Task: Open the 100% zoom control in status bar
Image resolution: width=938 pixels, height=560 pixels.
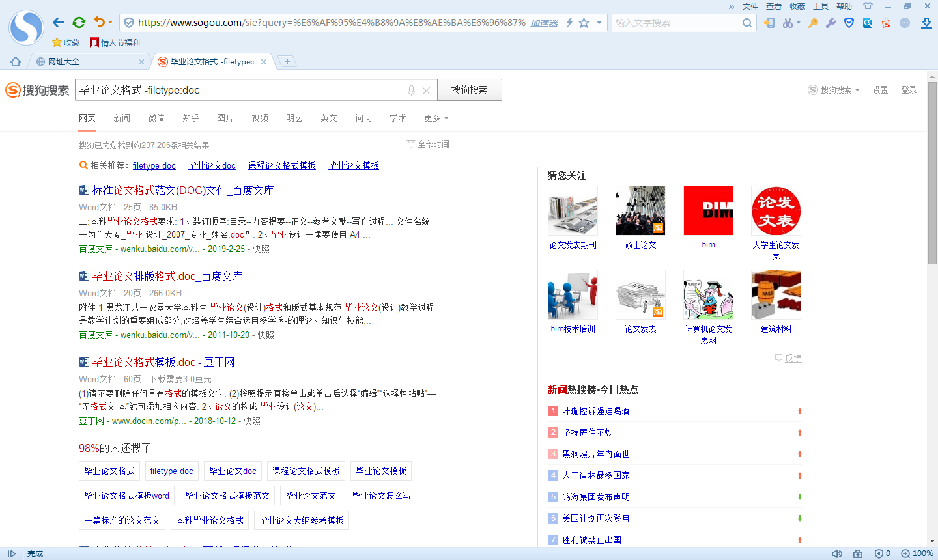Action: (x=917, y=553)
